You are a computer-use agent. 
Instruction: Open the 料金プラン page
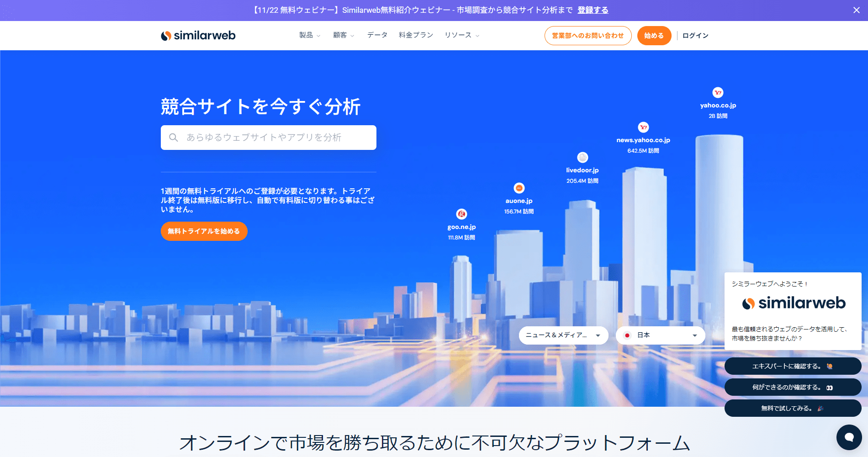(416, 35)
